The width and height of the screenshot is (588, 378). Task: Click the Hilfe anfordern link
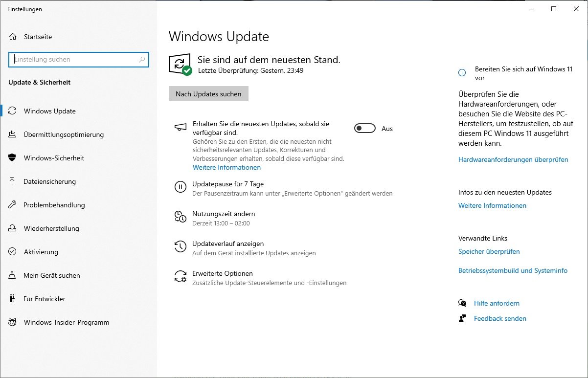coord(497,303)
